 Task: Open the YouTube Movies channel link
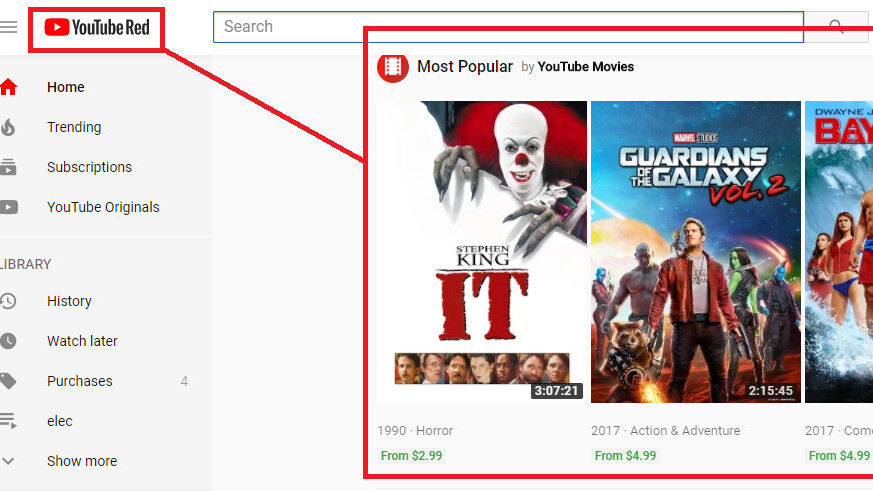[586, 67]
